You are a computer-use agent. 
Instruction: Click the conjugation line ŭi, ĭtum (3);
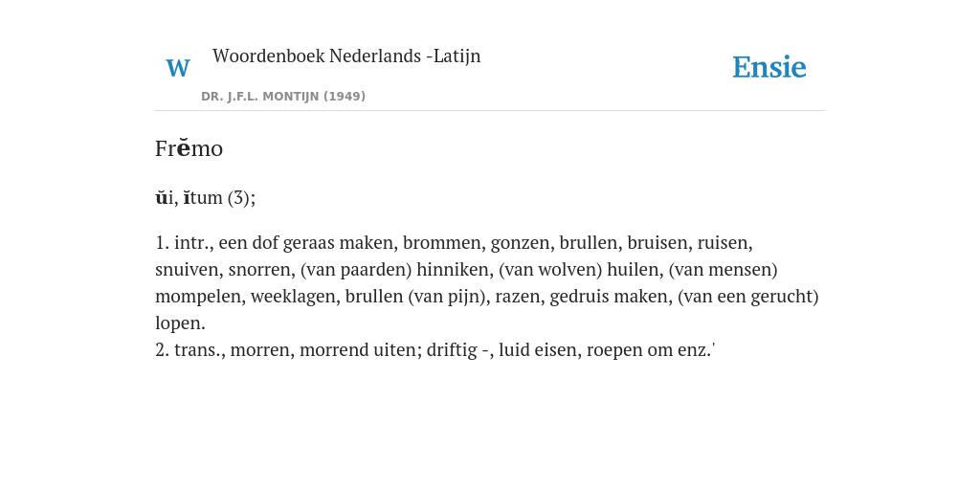[x=205, y=197]
